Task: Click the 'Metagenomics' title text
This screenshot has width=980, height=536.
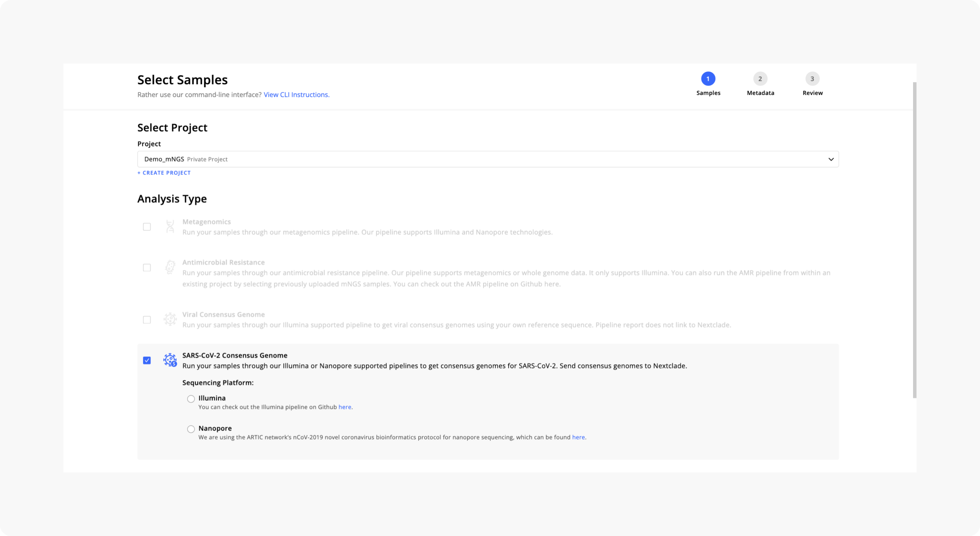Action: pyautogui.click(x=207, y=222)
